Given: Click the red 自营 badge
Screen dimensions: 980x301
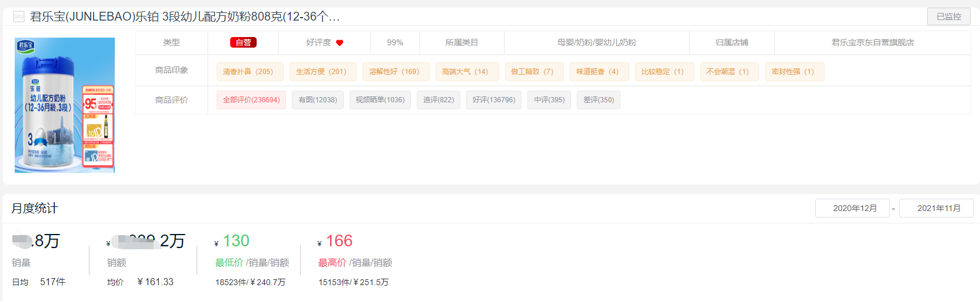Looking at the screenshot, I should 243,42.
